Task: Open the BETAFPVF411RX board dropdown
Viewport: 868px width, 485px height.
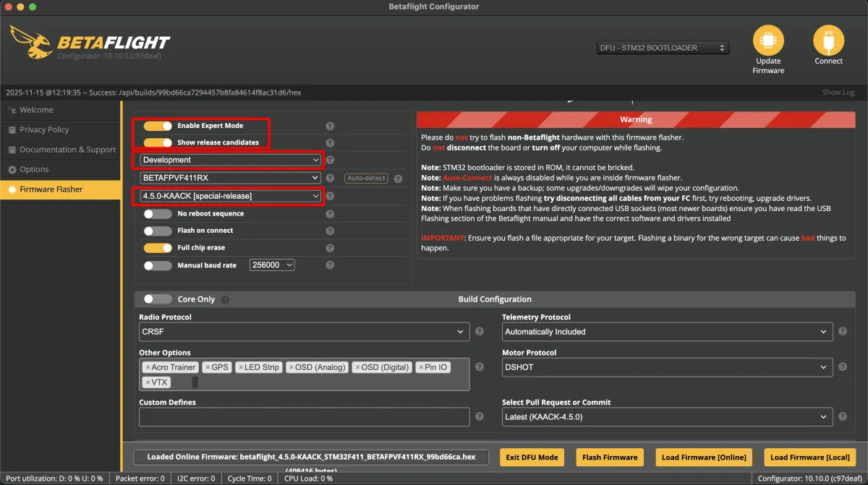Action: (x=231, y=178)
